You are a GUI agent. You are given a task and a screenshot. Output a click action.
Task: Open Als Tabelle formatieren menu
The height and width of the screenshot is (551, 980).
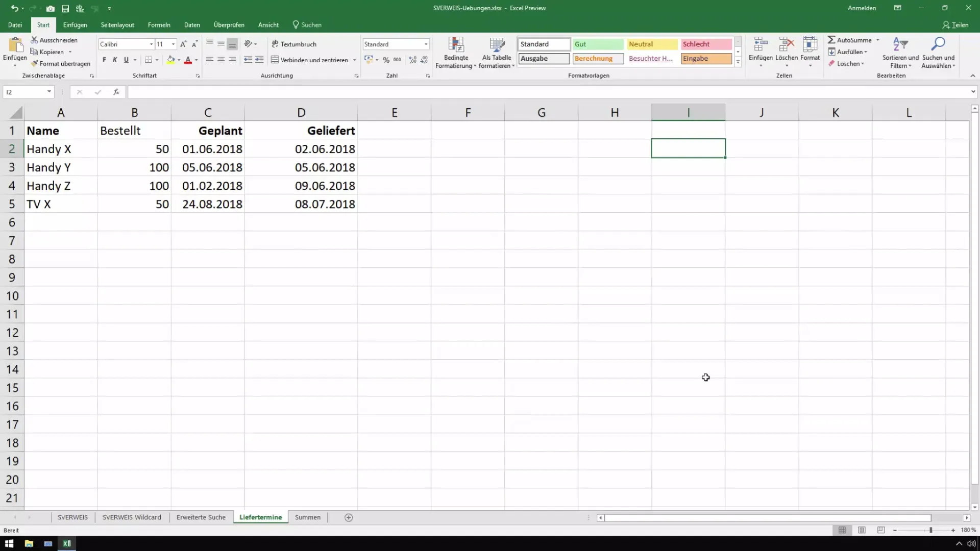[x=497, y=53]
